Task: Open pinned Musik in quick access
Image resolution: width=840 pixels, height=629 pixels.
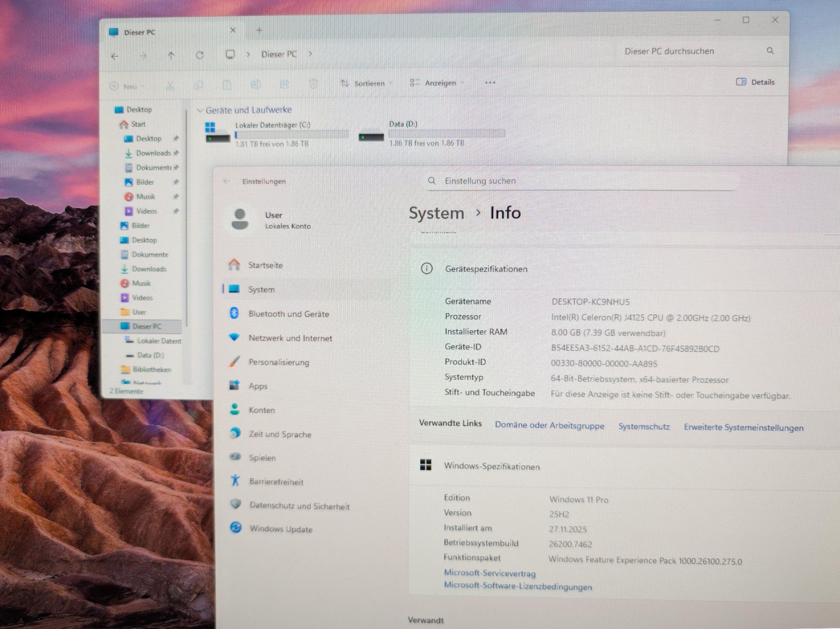Action: 140,196
